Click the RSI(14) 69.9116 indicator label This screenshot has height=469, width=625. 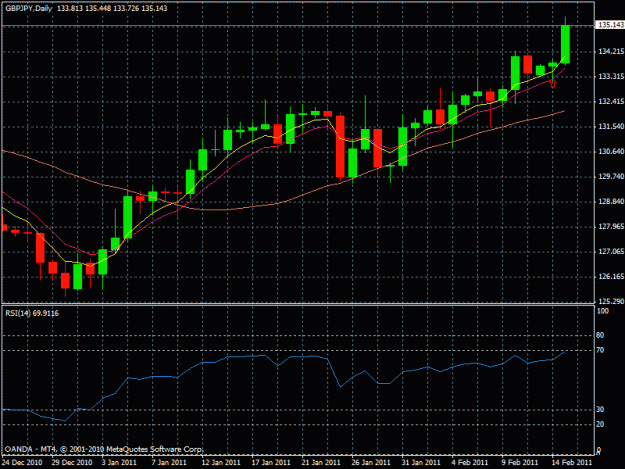coord(32,314)
